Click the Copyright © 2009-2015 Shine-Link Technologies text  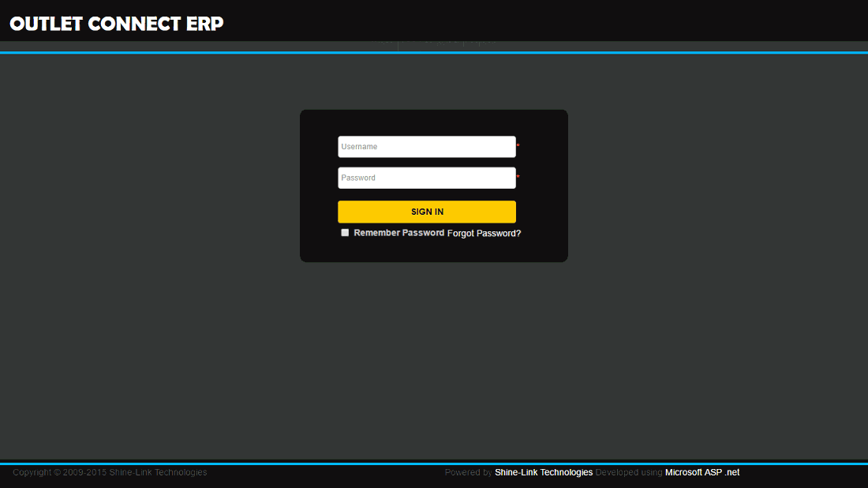pyautogui.click(x=110, y=472)
